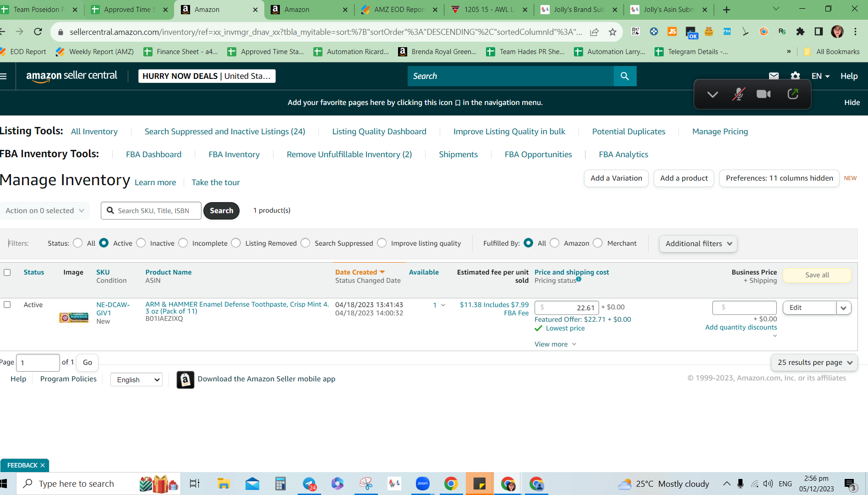
Task: Open the Listing Quality Dashboard link
Action: click(x=379, y=132)
